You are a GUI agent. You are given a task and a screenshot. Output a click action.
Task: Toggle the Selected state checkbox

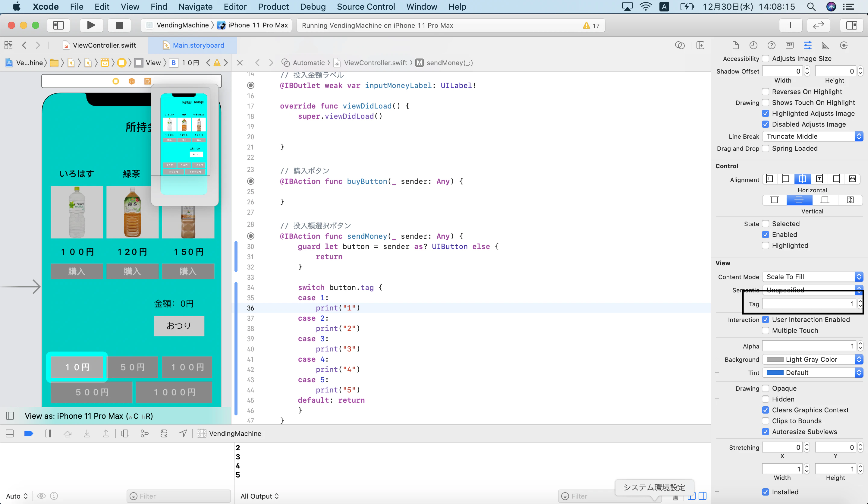pyautogui.click(x=765, y=224)
